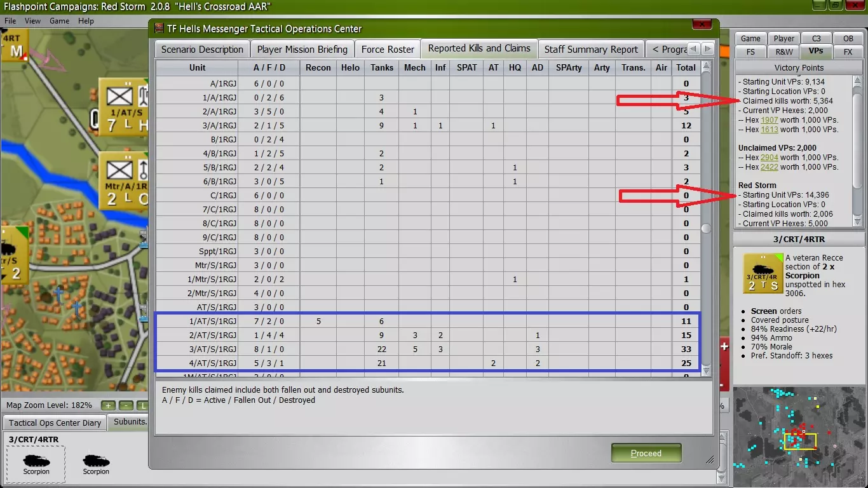Image resolution: width=868 pixels, height=488 pixels.
Task: Follow the Hex 2422 link
Action: click(769, 167)
